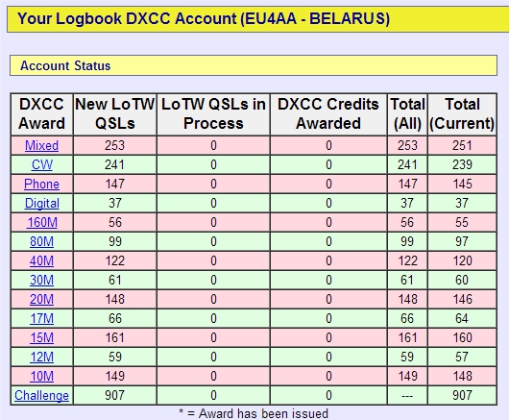Open the Challenge award link
The height and width of the screenshot is (420, 509).
pyautogui.click(x=41, y=395)
